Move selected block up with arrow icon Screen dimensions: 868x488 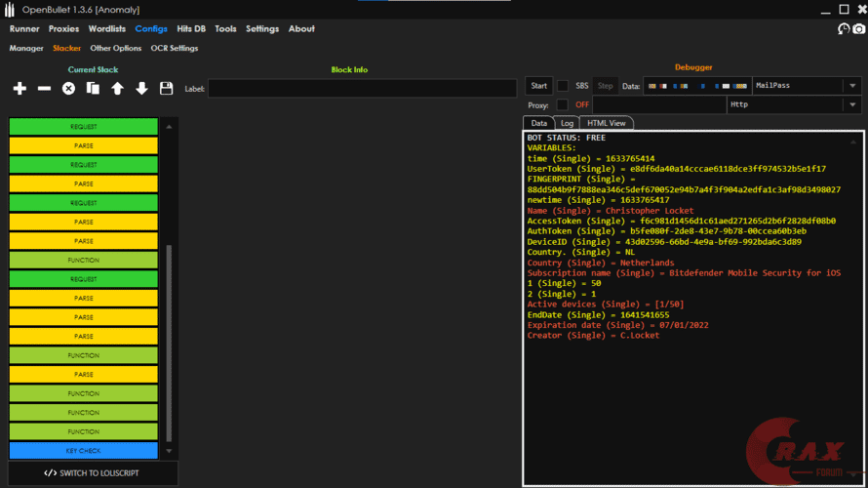pyautogui.click(x=117, y=89)
